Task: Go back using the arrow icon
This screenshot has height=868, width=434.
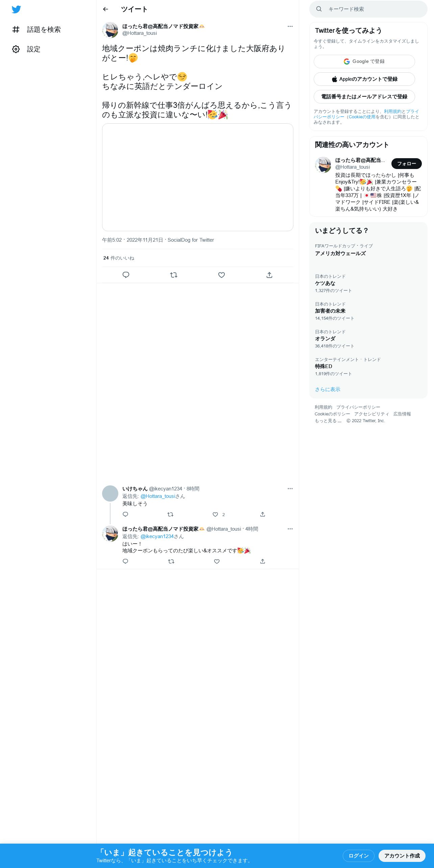Action: point(105,9)
